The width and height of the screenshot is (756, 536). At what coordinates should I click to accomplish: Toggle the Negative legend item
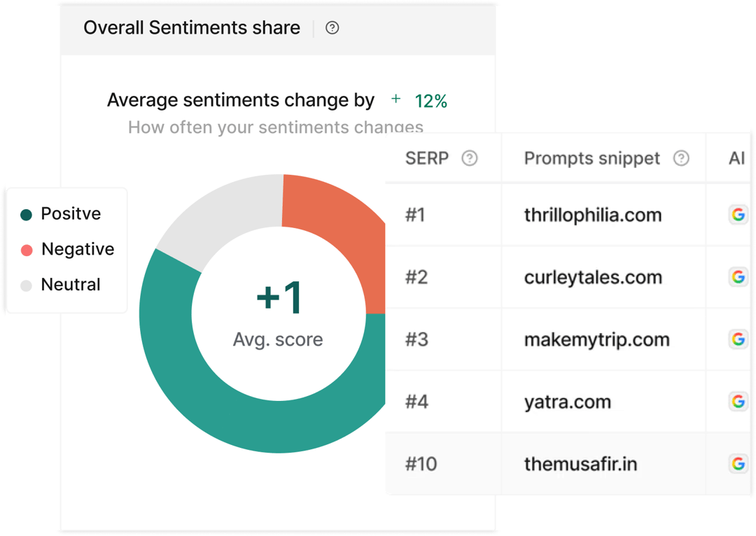pyautogui.click(x=67, y=249)
